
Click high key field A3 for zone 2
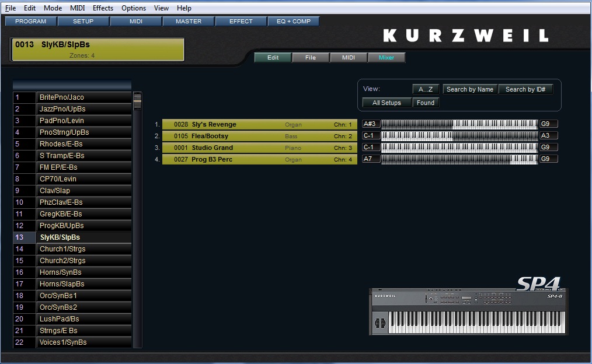point(548,136)
